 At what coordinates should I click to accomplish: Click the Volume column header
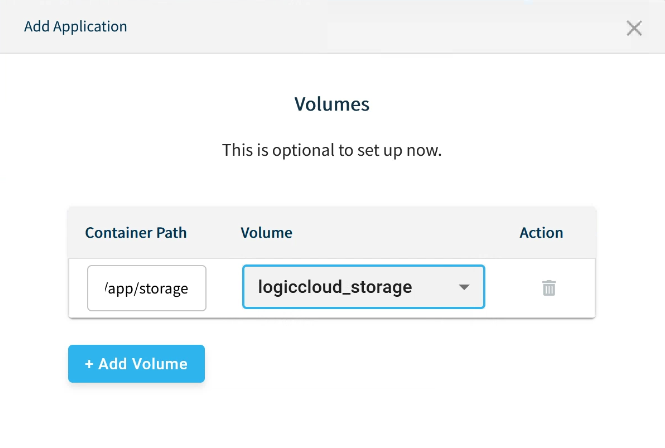(266, 232)
